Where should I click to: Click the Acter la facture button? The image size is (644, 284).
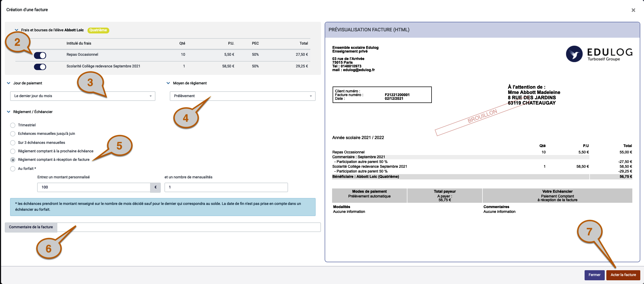click(x=623, y=275)
